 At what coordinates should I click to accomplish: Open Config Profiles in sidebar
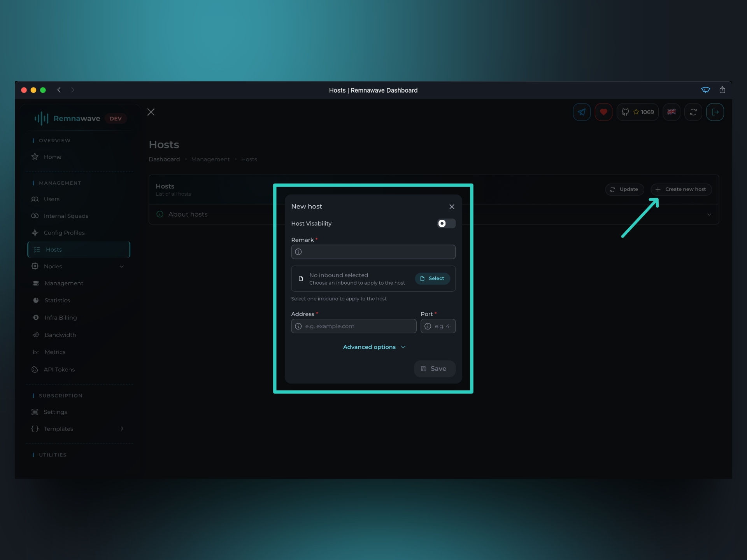coord(64,233)
